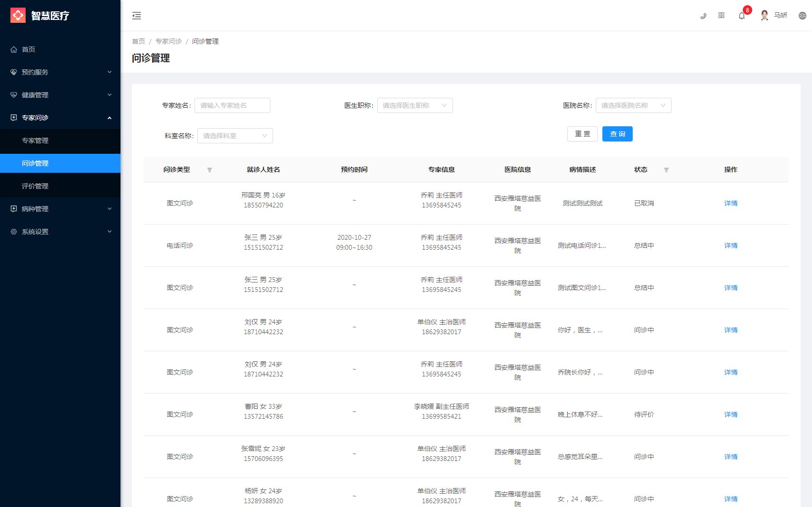Click the 智慧医疗 logo icon

coord(18,15)
